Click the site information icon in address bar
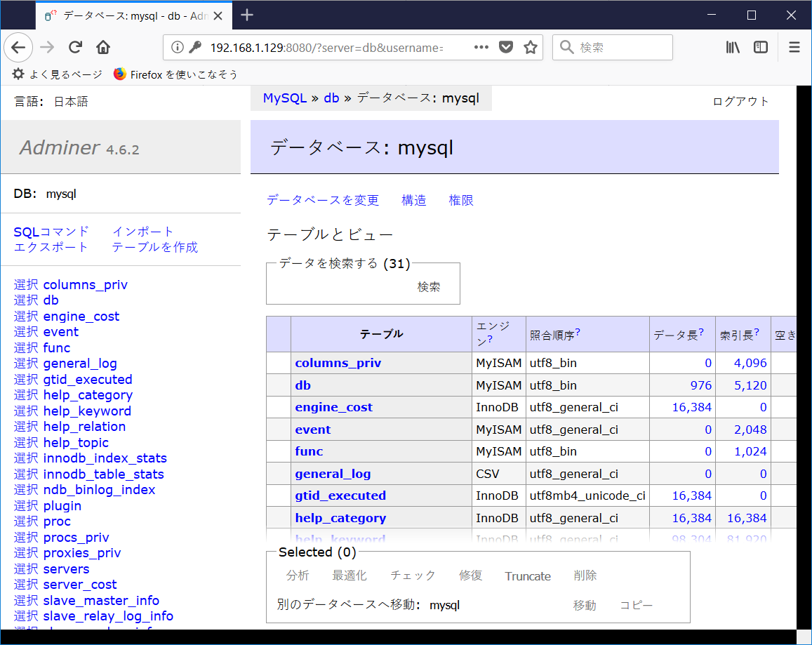Image resolution: width=812 pixels, height=645 pixels. click(178, 47)
